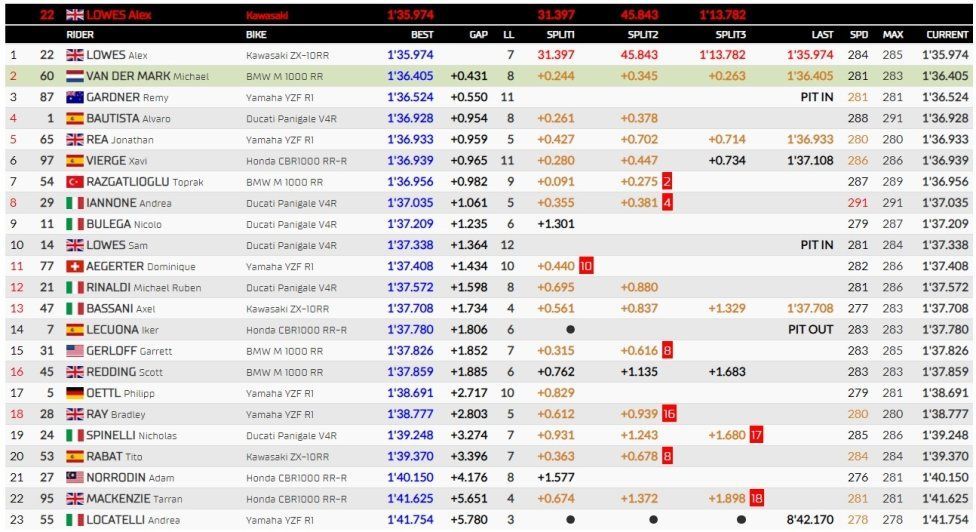The height and width of the screenshot is (532, 976).
Task: Click the RIDER column header
Action: click(80, 35)
